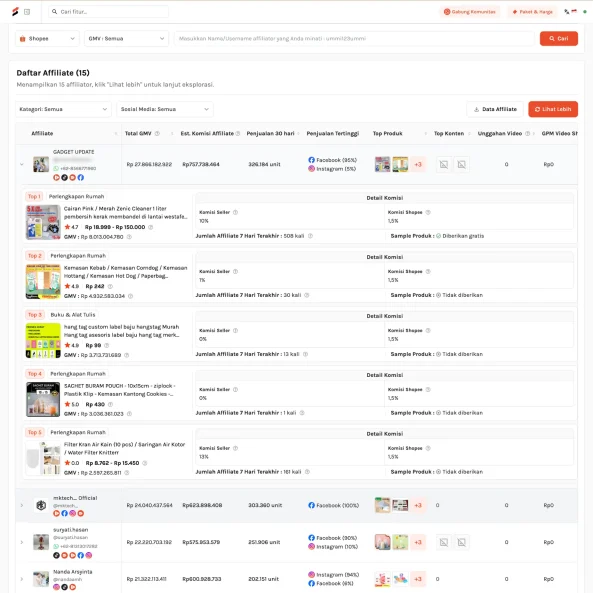Expand the mktech Official affiliate row
This screenshot has height=593, width=593.
coord(22,505)
